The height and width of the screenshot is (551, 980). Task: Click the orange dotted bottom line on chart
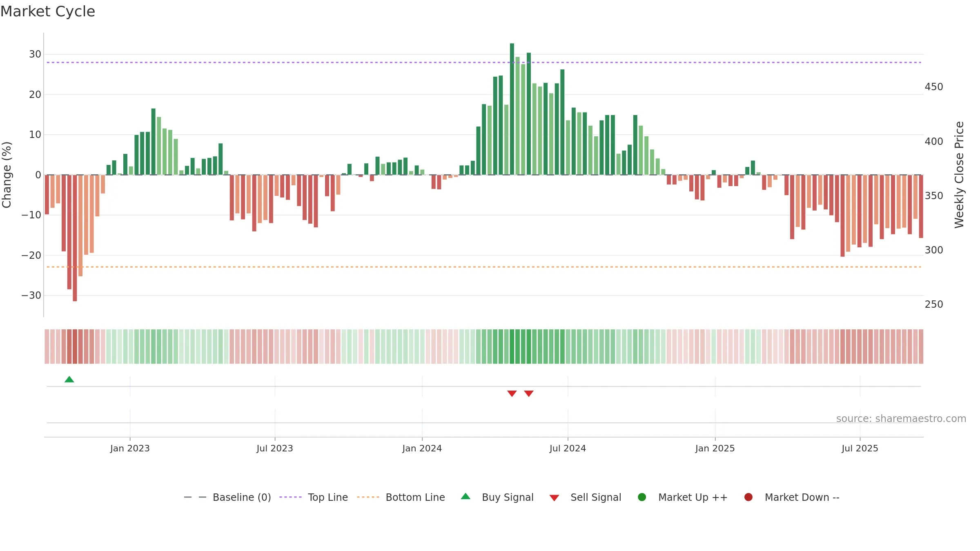click(484, 267)
